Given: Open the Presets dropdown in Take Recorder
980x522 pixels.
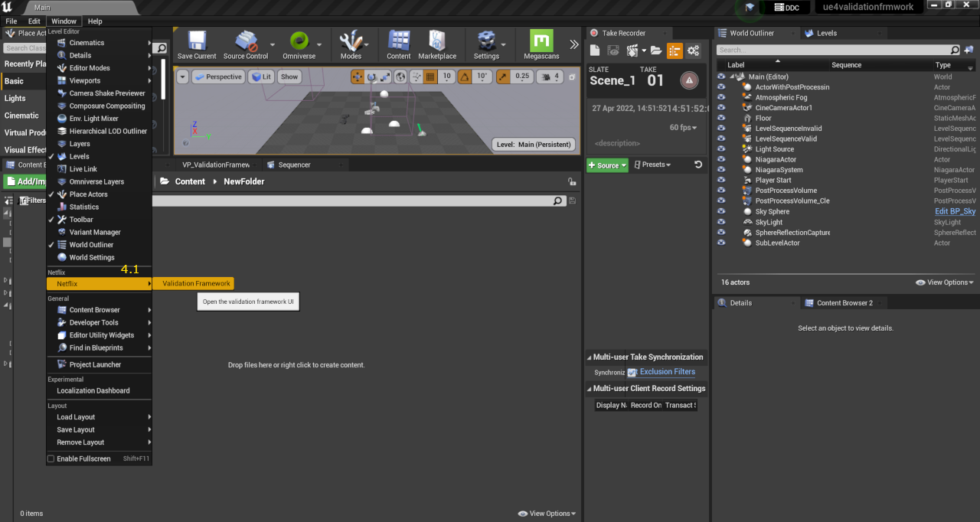Looking at the screenshot, I should click(x=652, y=165).
